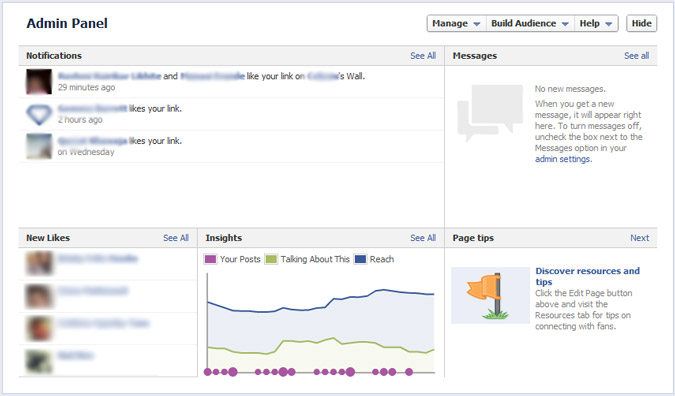Click the blue Reach legend swatch
Screen dimensions: 675x396
[360, 259]
